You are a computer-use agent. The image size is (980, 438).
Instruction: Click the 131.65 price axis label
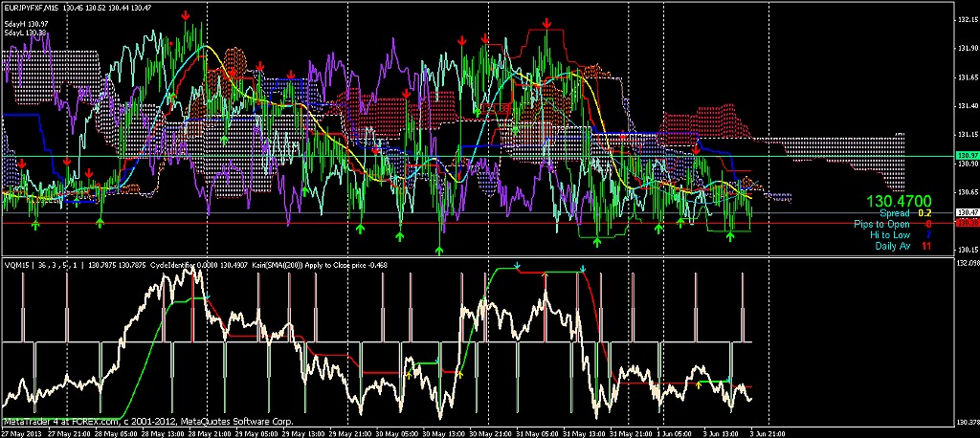click(967, 77)
